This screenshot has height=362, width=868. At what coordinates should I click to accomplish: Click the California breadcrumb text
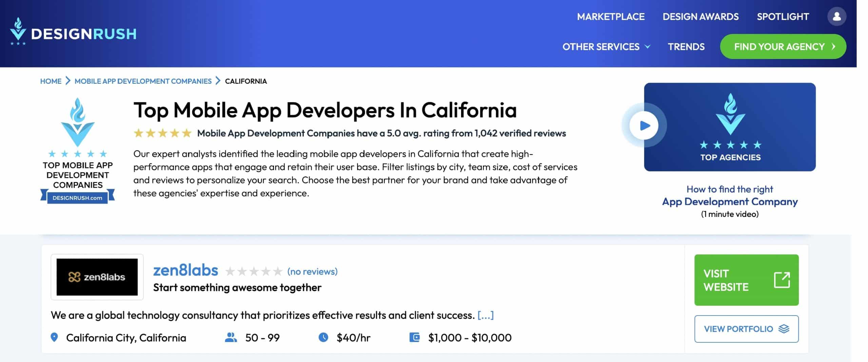tap(246, 81)
